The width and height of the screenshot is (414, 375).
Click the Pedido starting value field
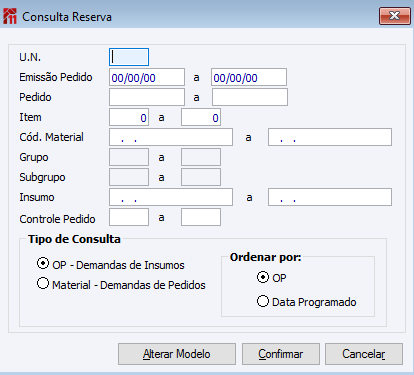147,97
